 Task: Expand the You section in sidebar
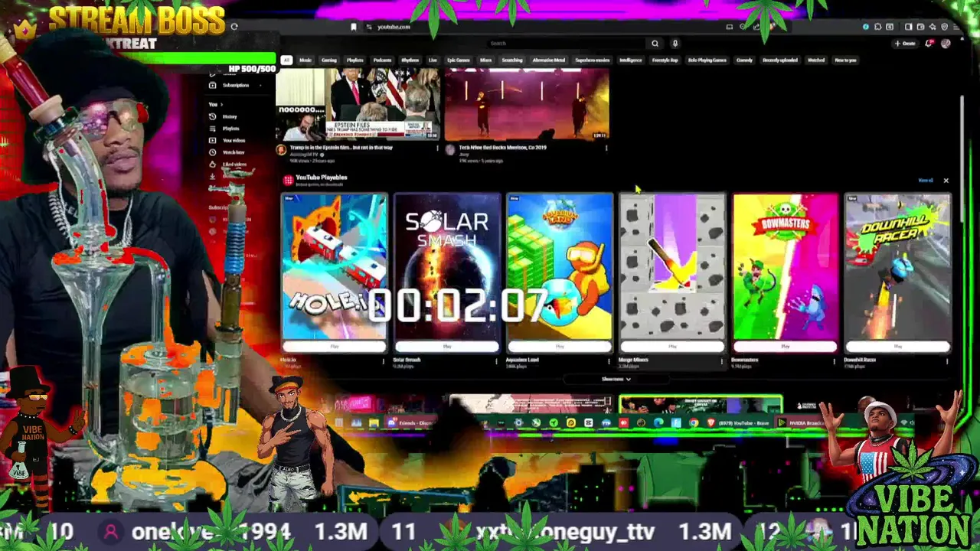215,104
